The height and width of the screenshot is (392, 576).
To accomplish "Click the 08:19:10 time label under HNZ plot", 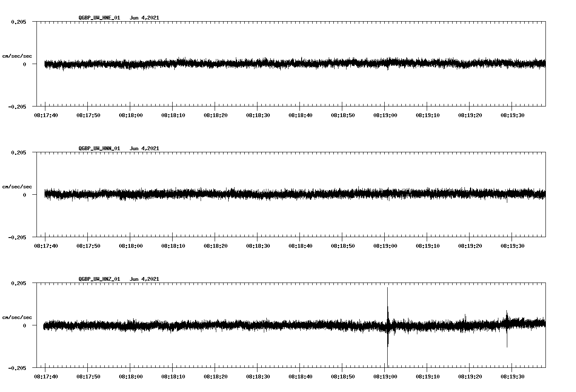I will 428,377.
